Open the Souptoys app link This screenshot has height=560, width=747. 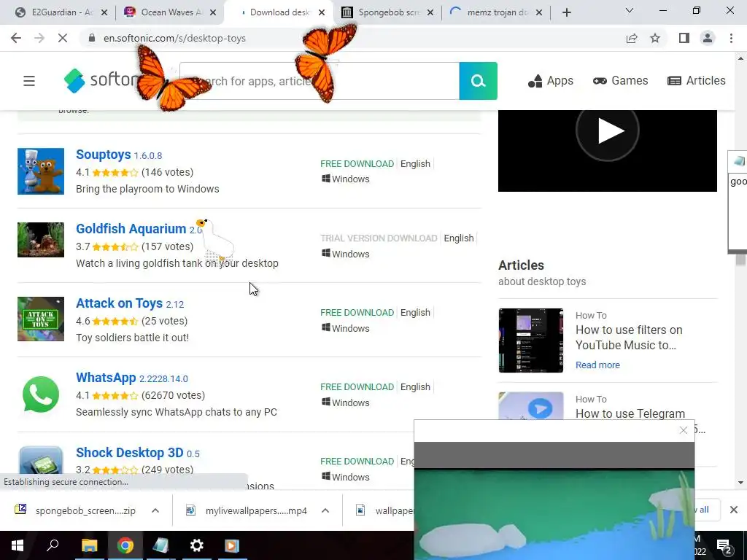[104, 155]
